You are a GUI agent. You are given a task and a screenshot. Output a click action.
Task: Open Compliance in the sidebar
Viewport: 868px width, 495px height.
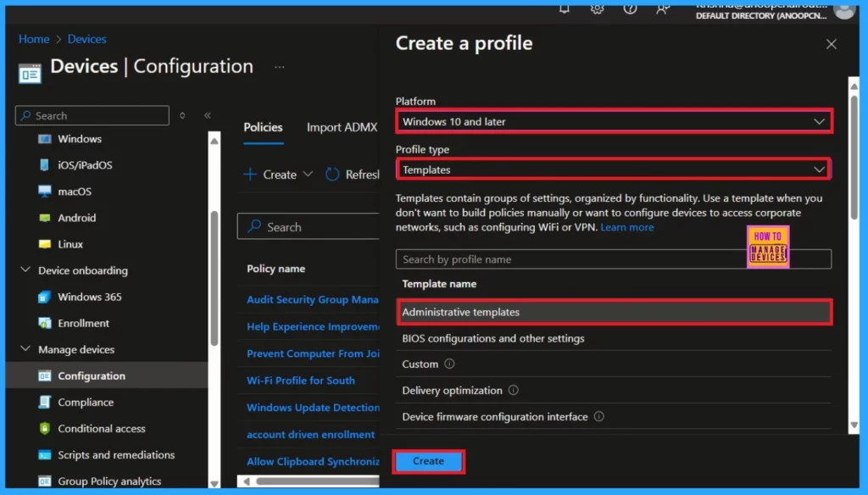[86, 402]
